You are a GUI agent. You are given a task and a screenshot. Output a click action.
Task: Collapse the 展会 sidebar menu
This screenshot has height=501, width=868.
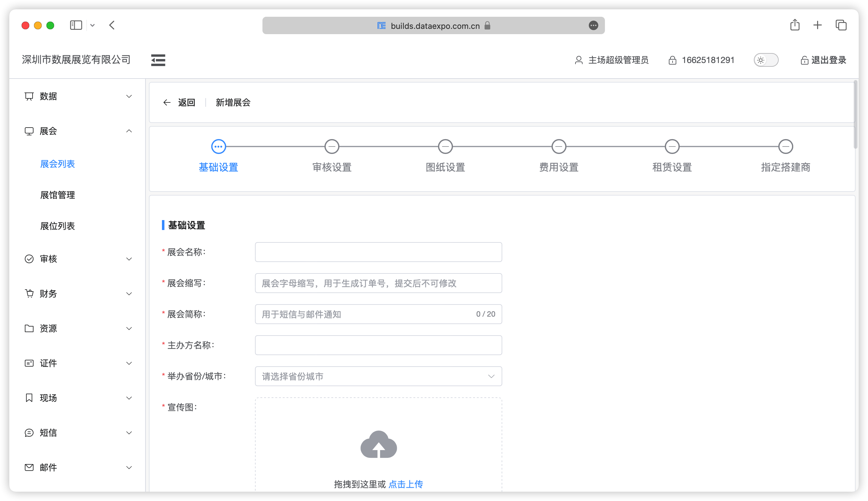point(78,131)
